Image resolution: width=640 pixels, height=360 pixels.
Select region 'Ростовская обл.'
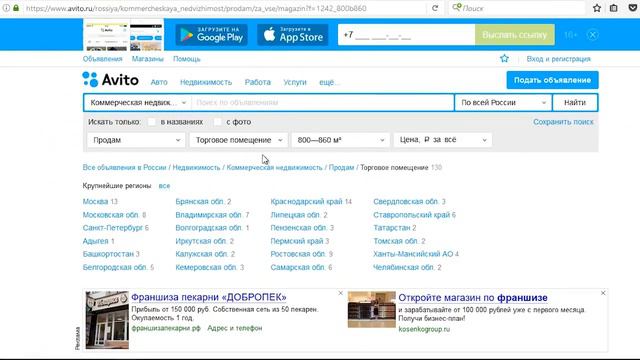298,254
